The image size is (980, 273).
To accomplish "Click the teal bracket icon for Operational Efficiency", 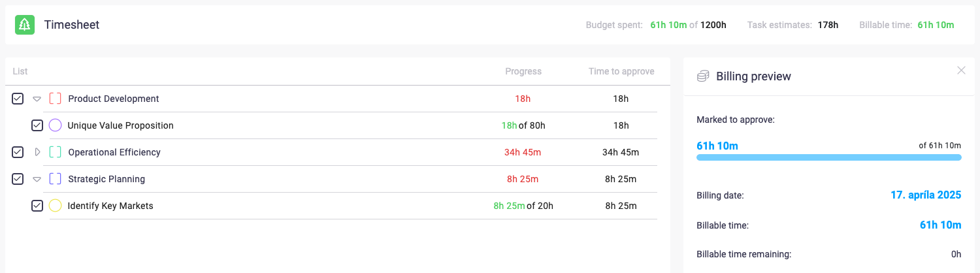I will [x=56, y=152].
